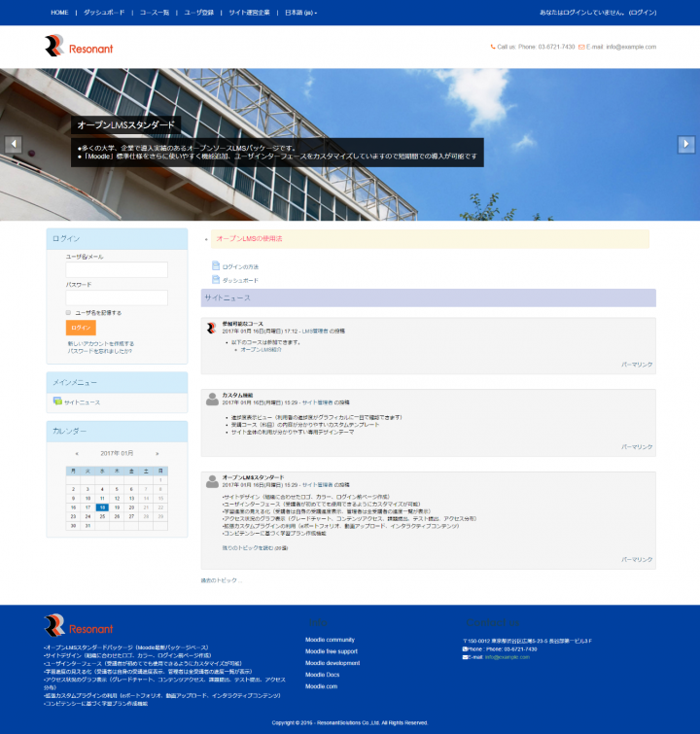Click inside the パスワード input field
The height and width of the screenshot is (734, 700).
[117, 297]
